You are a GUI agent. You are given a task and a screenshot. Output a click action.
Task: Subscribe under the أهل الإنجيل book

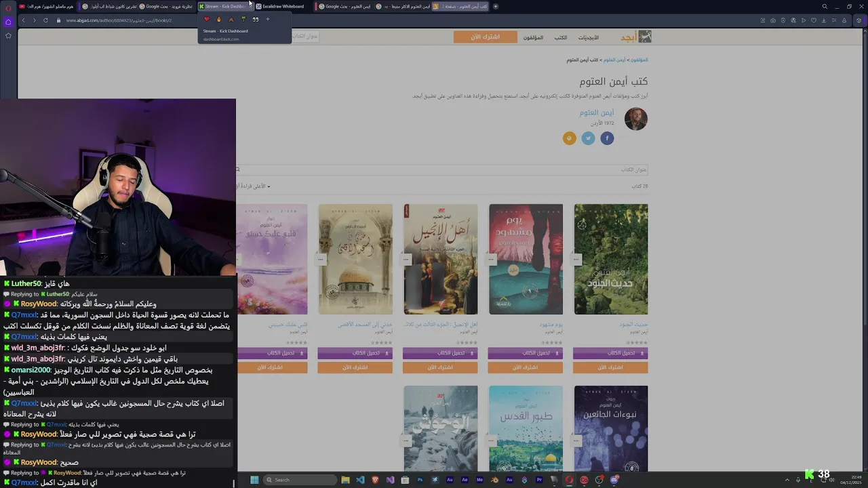[x=440, y=367]
